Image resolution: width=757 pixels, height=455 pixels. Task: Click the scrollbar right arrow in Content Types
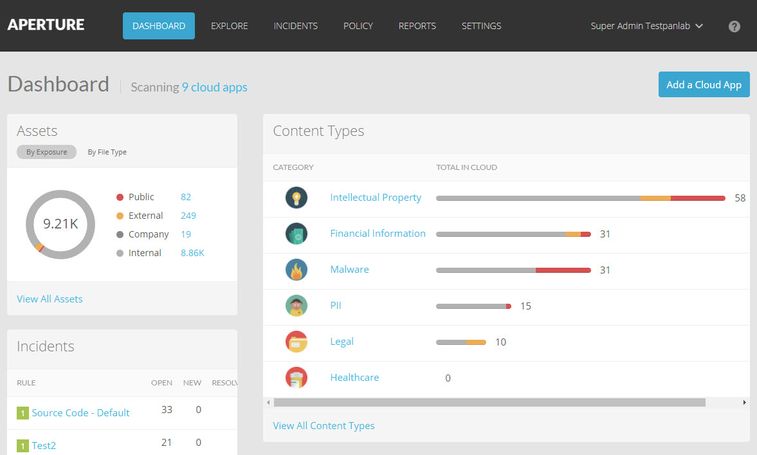pyautogui.click(x=744, y=402)
